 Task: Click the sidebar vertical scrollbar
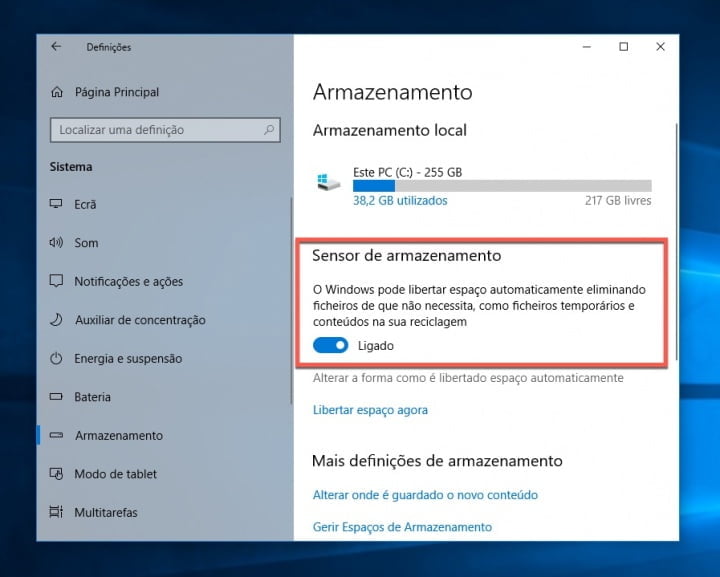[291, 301]
